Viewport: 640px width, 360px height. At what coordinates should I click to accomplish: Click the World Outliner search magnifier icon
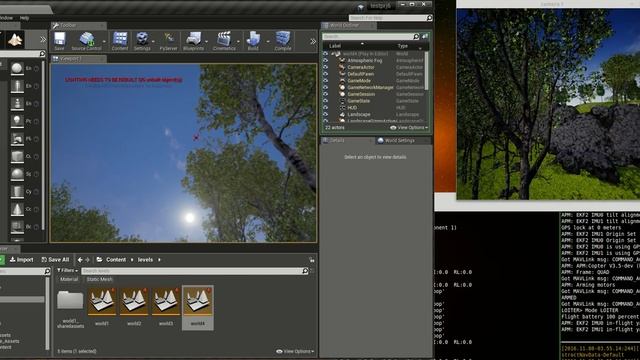(416, 36)
